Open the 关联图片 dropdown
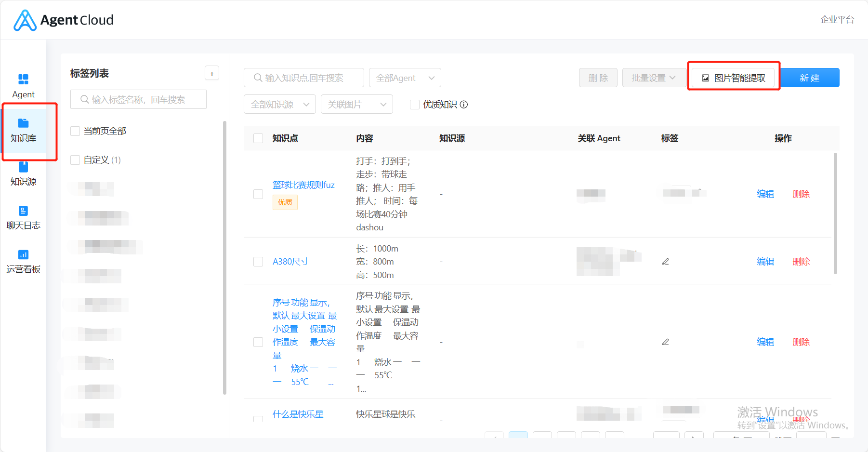The width and height of the screenshot is (868, 452). click(x=357, y=104)
